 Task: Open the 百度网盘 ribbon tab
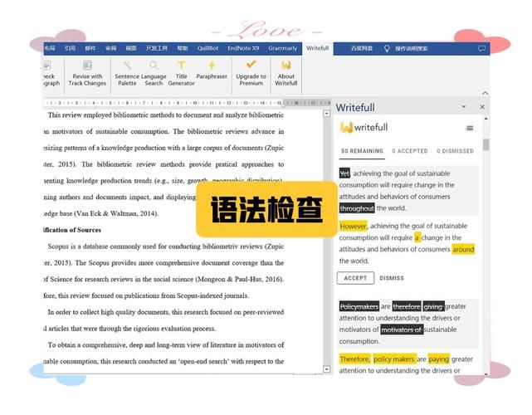coord(362,48)
